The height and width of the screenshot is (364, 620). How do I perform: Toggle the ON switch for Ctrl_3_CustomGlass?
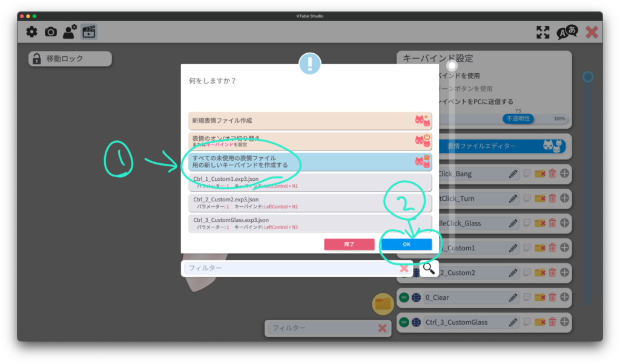pyautogui.click(x=404, y=322)
